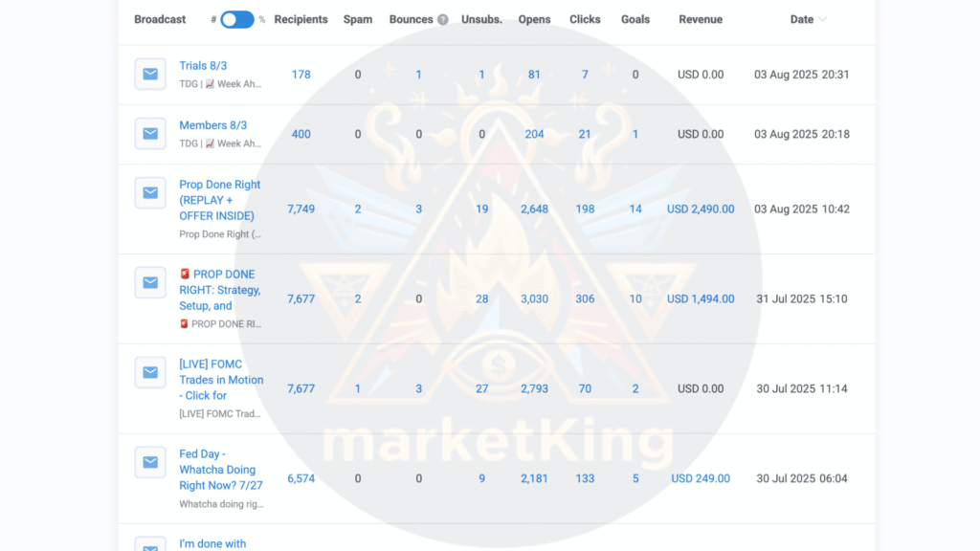Click 2,181 opens for Fed Day
This screenshot has width=980, height=551.
[534, 478]
